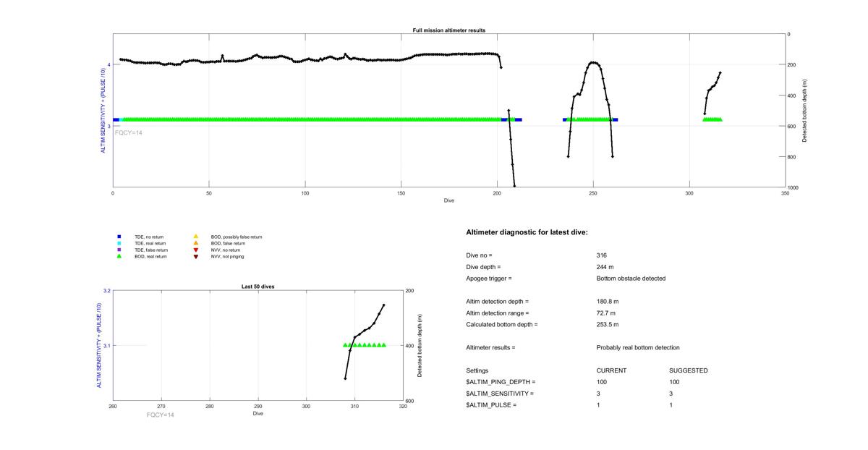Click the suggested $ALTIM_PING_DEPTH value 100
868x450 pixels.
point(674,382)
